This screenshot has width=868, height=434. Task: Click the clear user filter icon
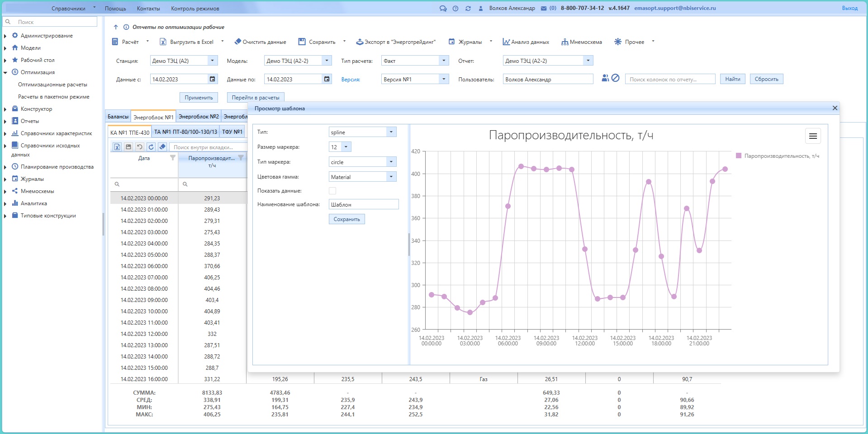pos(615,78)
